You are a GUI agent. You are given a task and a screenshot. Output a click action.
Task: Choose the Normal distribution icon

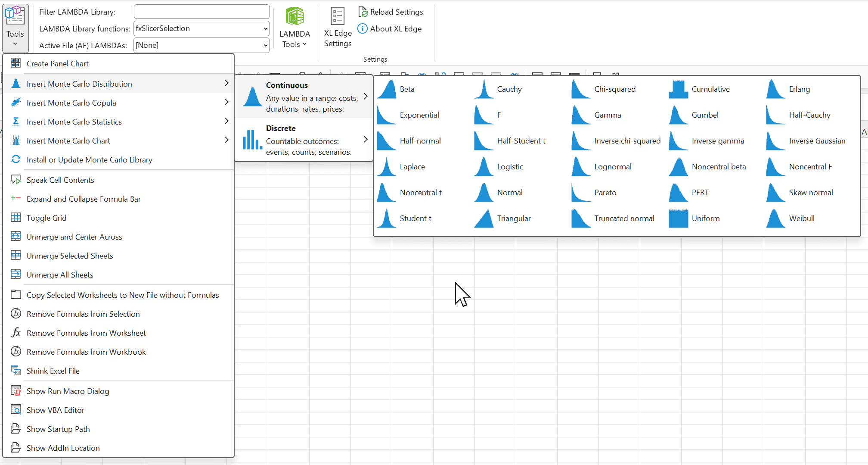pos(484,193)
